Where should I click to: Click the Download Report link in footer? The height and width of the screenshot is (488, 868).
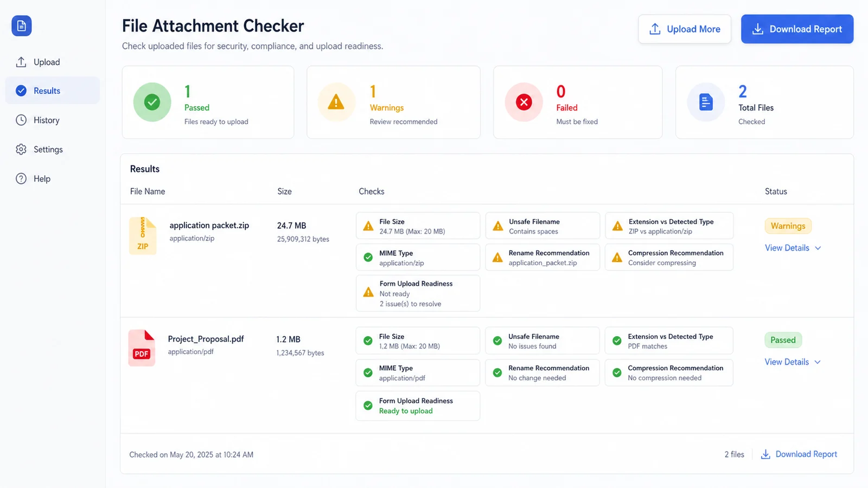799,454
